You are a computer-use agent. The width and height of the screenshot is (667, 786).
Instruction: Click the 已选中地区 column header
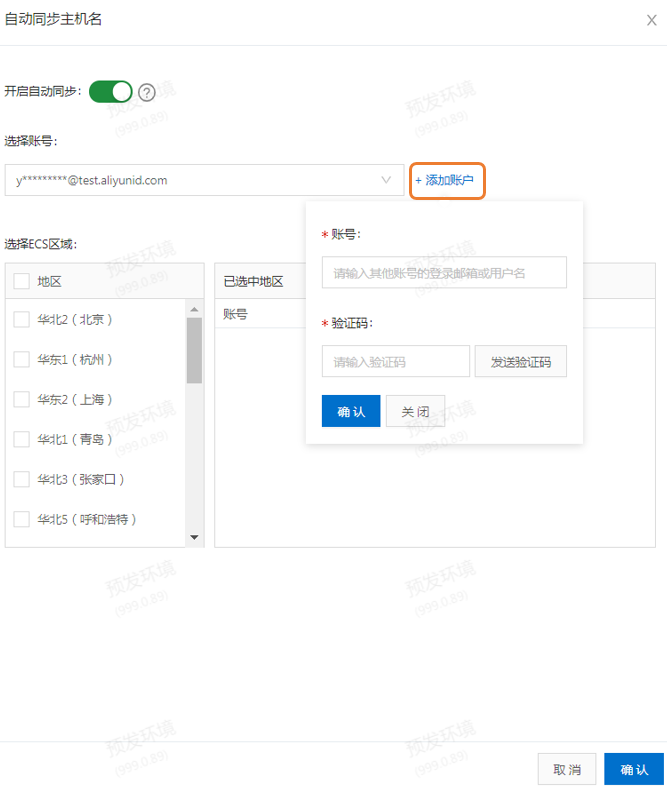pyautogui.click(x=254, y=282)
